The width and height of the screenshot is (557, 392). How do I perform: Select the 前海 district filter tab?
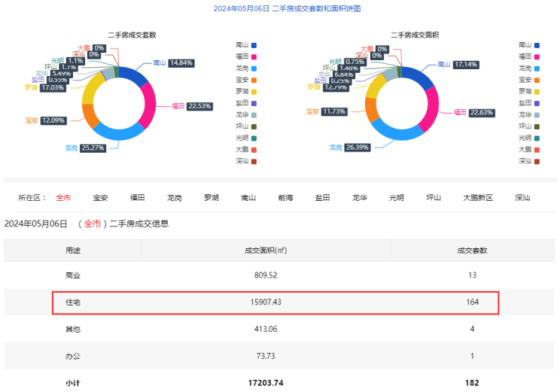coord(285,198)
